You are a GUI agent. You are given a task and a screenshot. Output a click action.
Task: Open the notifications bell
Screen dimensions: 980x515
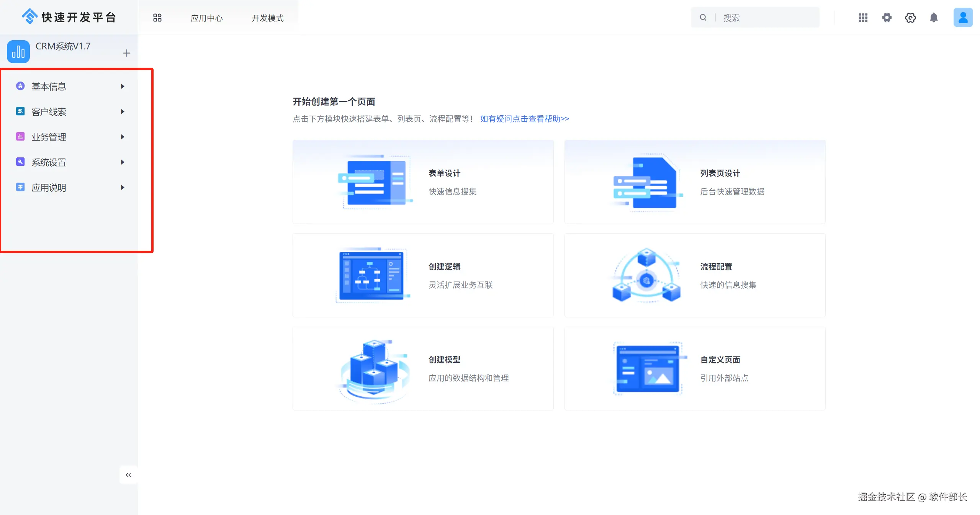pyautogui.click(x=934, y=18)
